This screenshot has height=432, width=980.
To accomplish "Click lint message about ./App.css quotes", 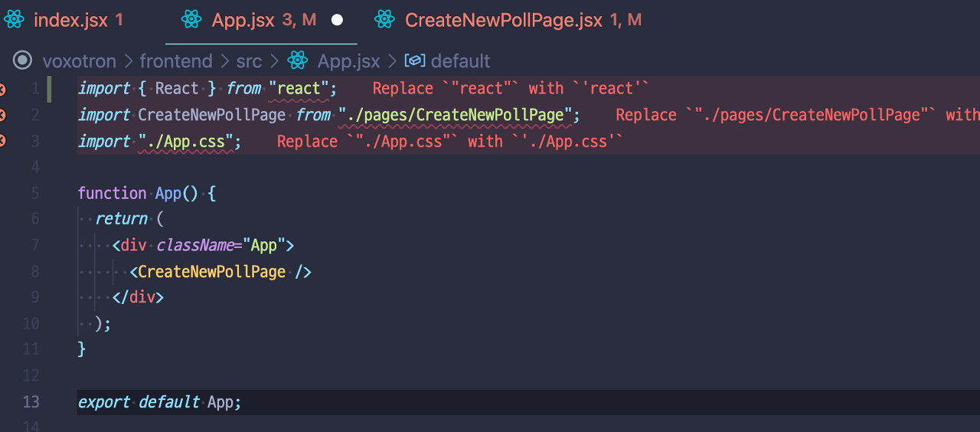I will [450, 141].
